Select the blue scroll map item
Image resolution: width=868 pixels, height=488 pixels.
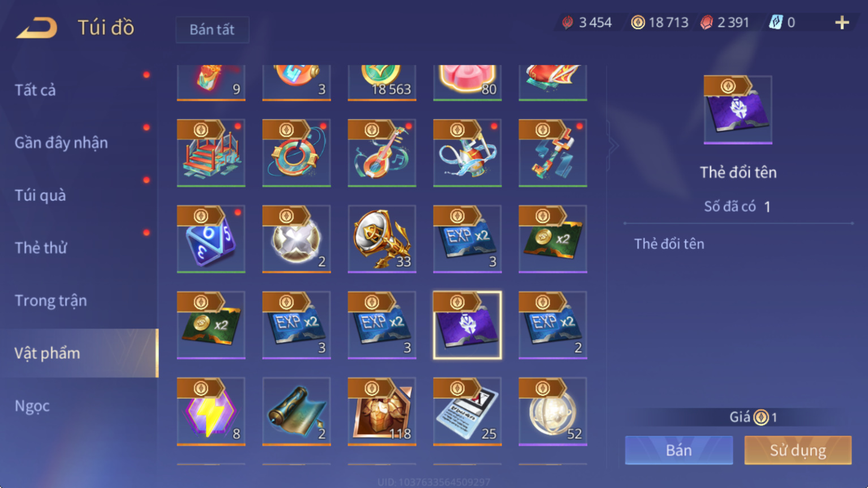coord(297,411)
